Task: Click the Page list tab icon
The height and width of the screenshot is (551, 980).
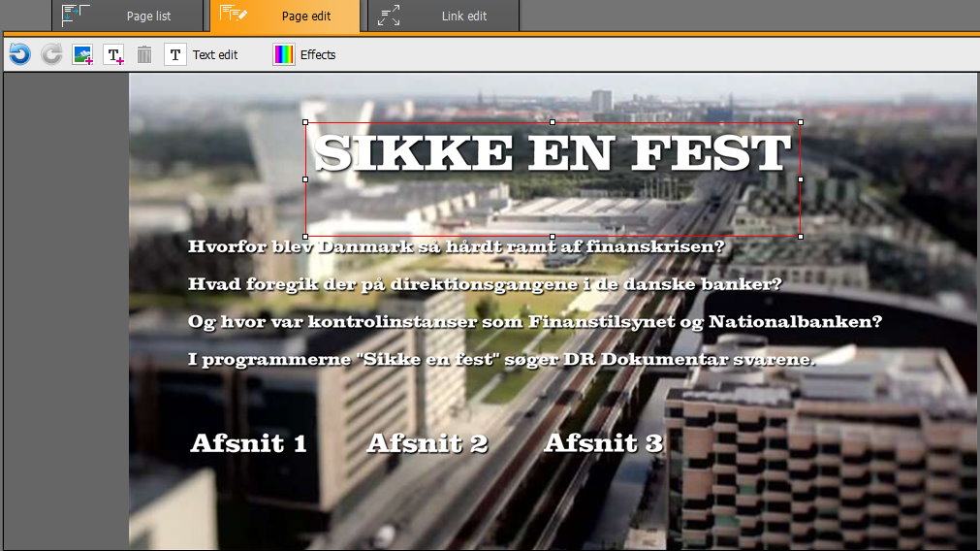Action: (76, 15)
